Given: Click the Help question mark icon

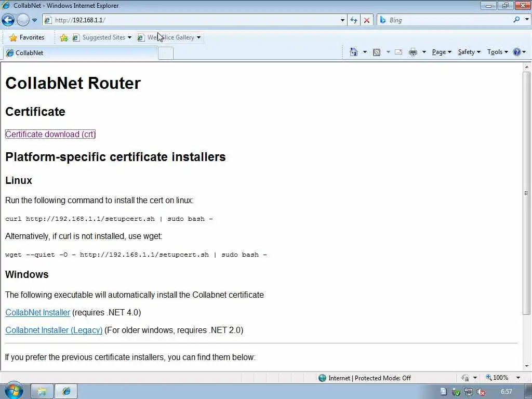Looking at the screenshot, I should 517,52.
